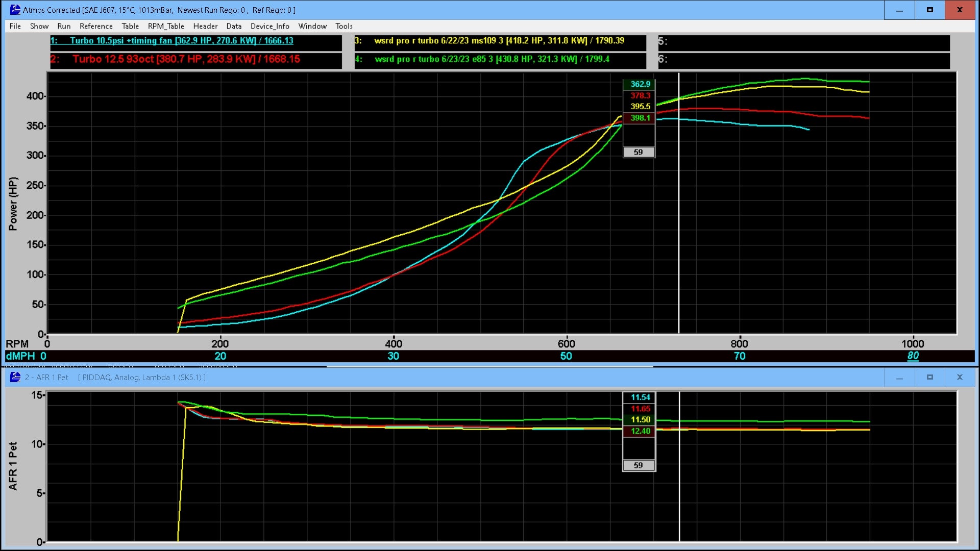This screenshot has width=980, height=551.
Task: Open the RPM_Table menu
Action: (166, 26)
